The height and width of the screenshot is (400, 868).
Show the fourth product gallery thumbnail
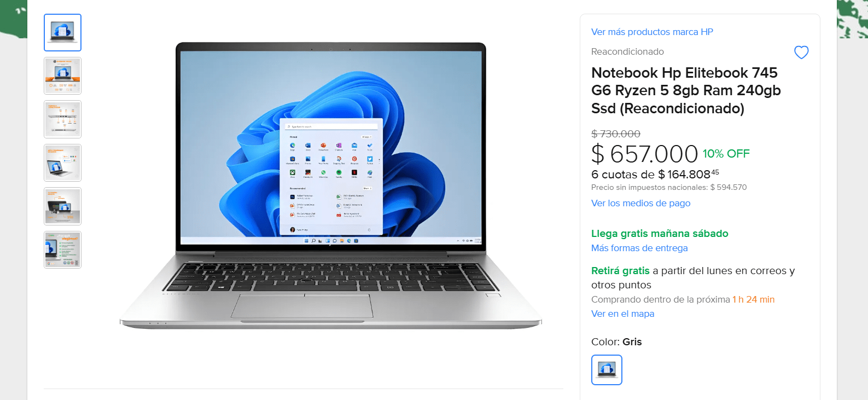[62, 163]
